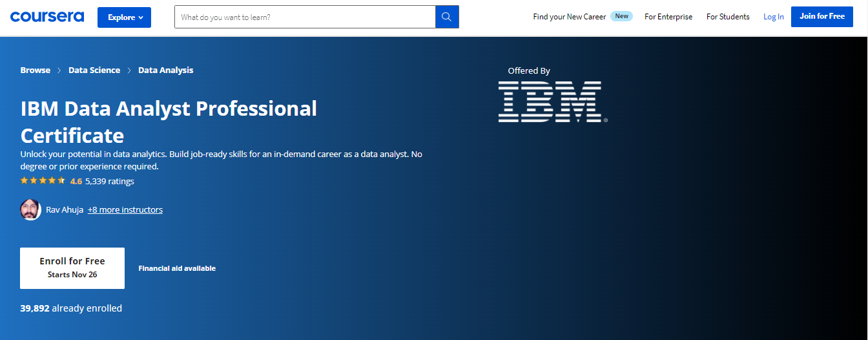Open the For Enterprise page
The image size is (868, 340).
668,17
